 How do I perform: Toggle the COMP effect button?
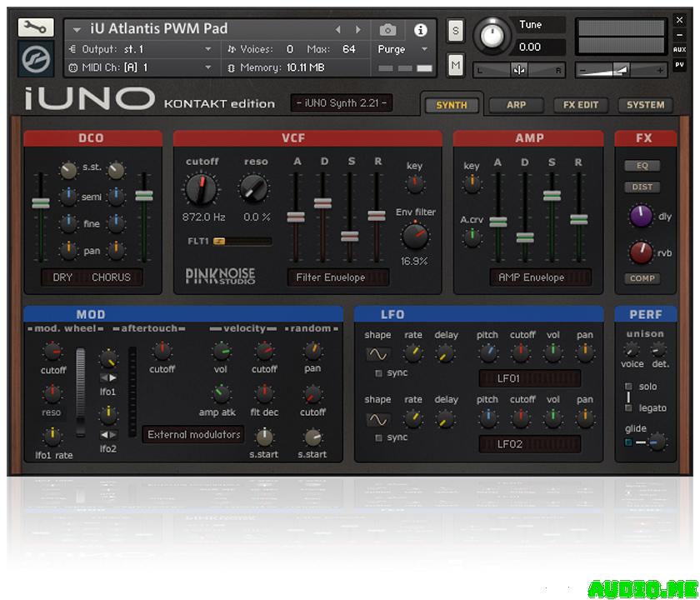point(642,278)
